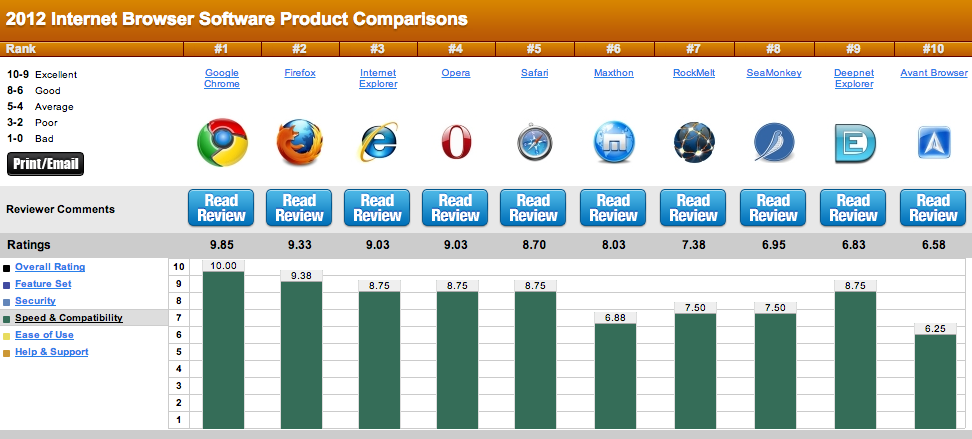972x439 pixels.
Task: Click the Avant Browser 6.25 bar
Action: coord(935,381)
